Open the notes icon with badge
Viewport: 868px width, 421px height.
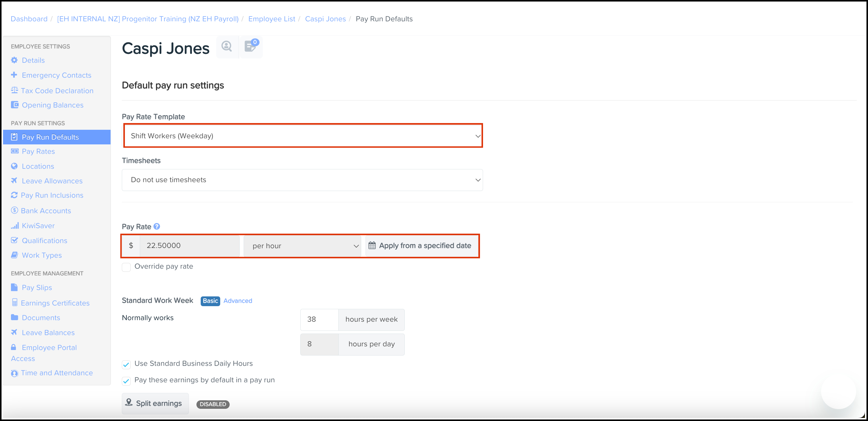[251, 47]
